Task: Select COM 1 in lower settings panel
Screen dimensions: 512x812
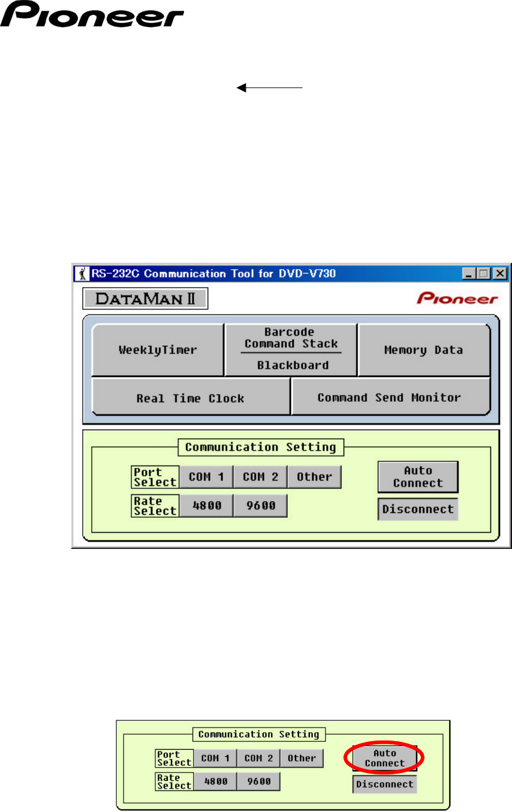Action: pos(215,758)
